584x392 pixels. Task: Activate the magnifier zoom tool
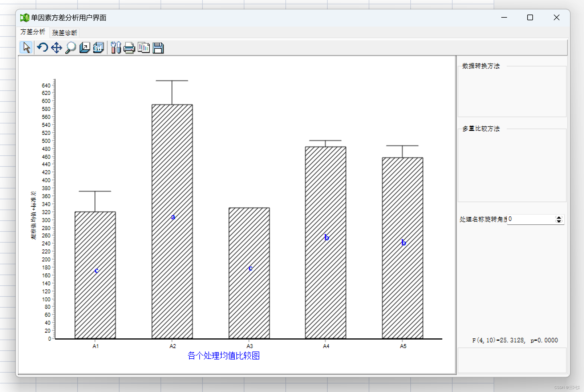(70, 48)
